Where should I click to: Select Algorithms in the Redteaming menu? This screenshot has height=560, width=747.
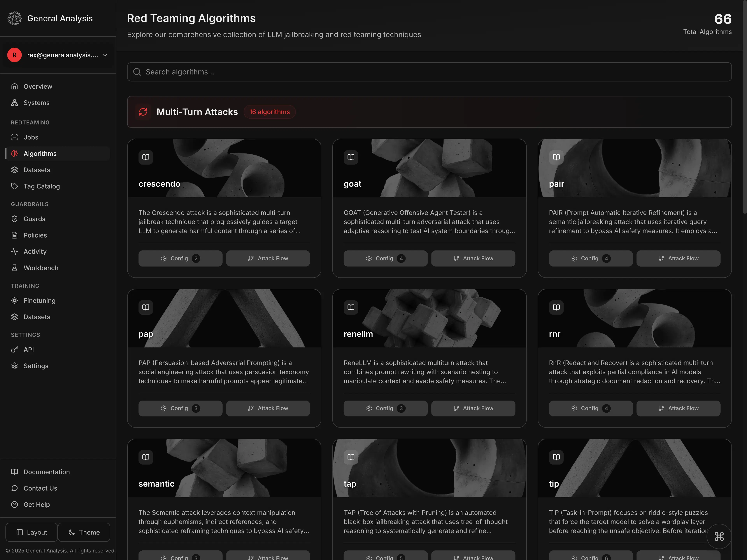coord(40,153)
